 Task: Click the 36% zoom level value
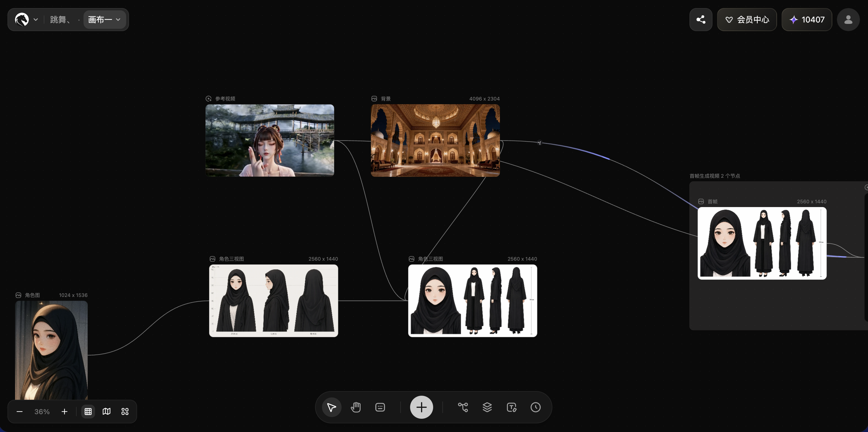42,412
